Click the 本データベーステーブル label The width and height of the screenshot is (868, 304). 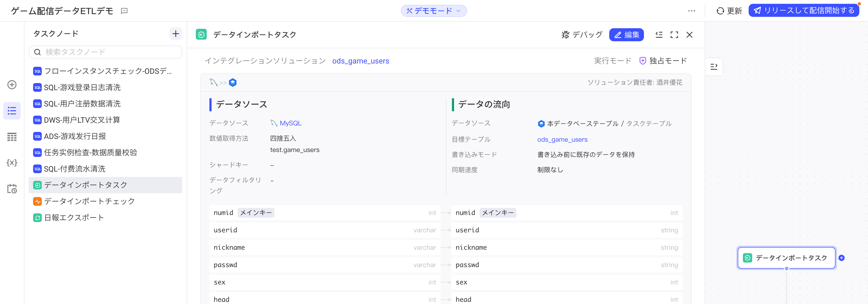[583, 124]
